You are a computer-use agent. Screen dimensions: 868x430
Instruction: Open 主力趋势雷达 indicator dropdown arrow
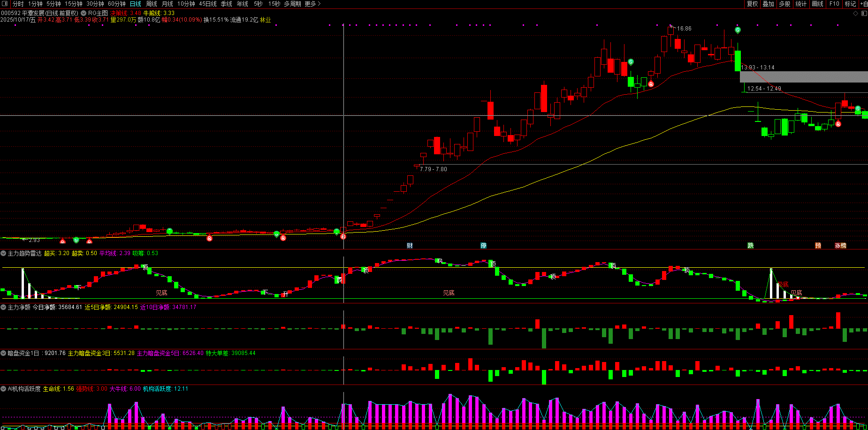(x=4, y=253)
